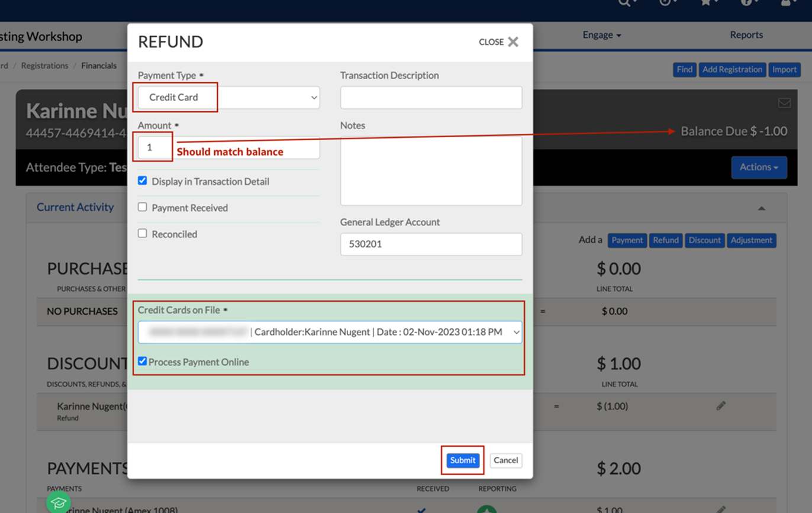Close the Refund dialog with the X
Screen dimensions: 812x513
click(x=513, y=42)
